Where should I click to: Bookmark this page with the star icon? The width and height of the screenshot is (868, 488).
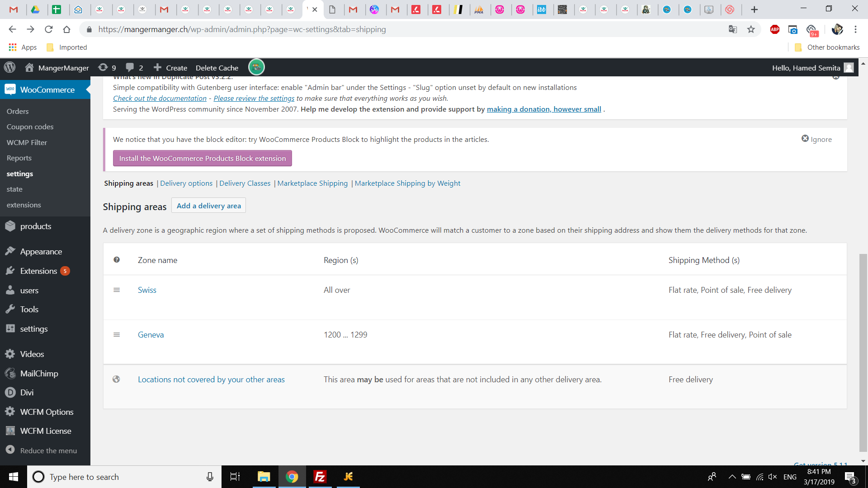(x=751, y=29)
